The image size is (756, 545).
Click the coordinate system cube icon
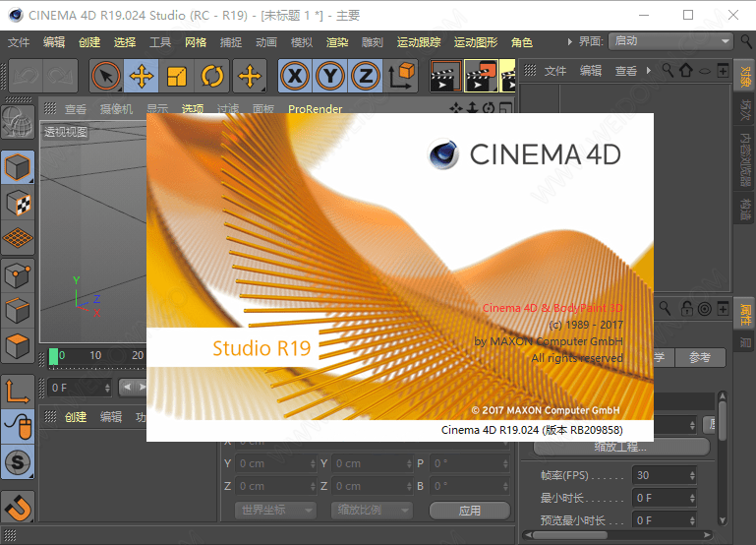tap(401, 76)
